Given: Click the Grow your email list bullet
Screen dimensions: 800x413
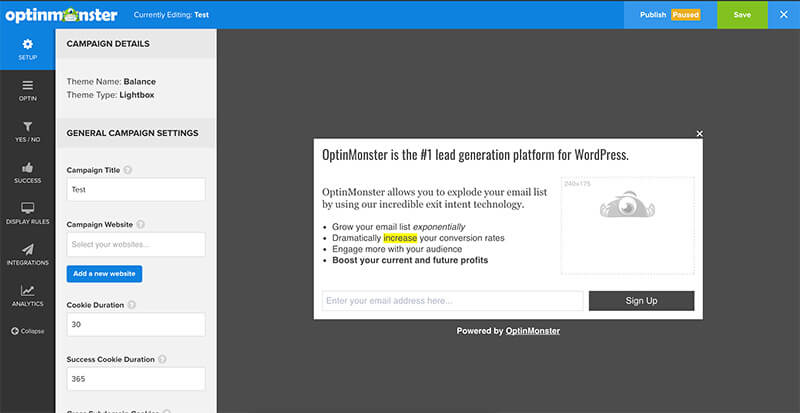Looking at the screenshot, I should coord(398,227).
